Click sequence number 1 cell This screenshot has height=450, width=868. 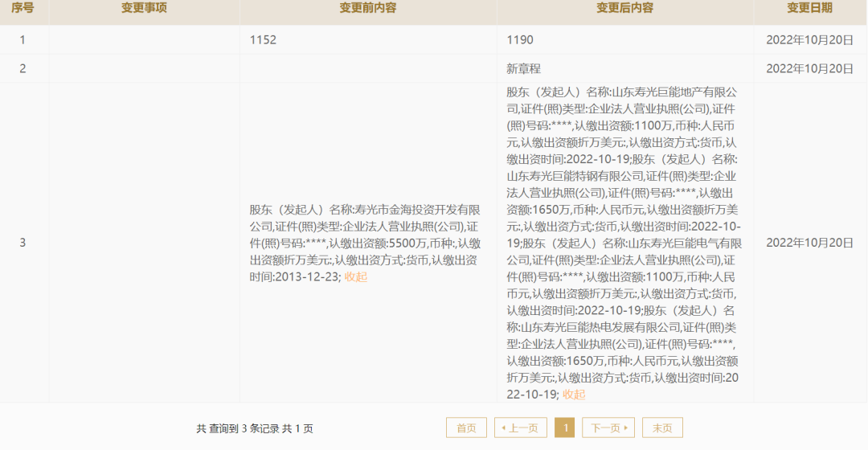pyautogui.click(x=23, y=40)
